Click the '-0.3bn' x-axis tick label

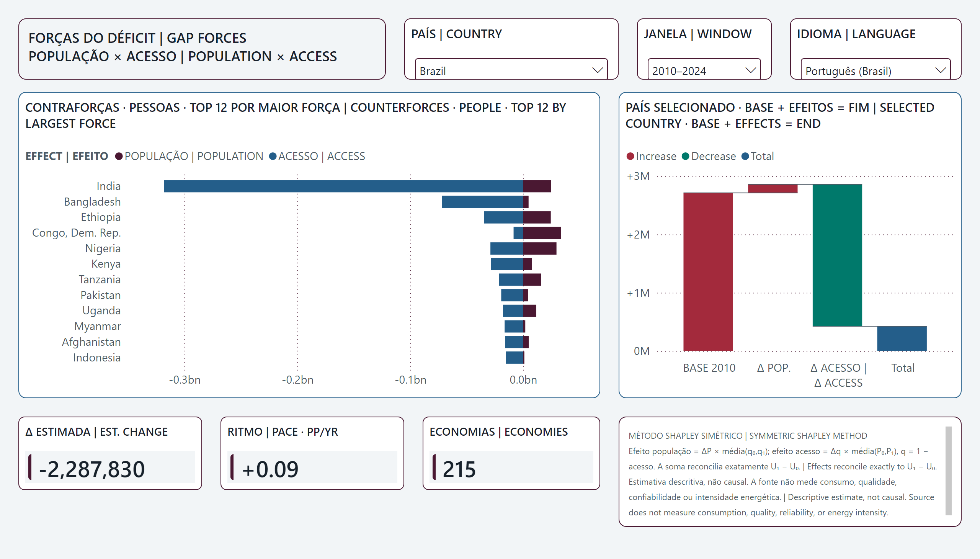[x=185, y=380]
